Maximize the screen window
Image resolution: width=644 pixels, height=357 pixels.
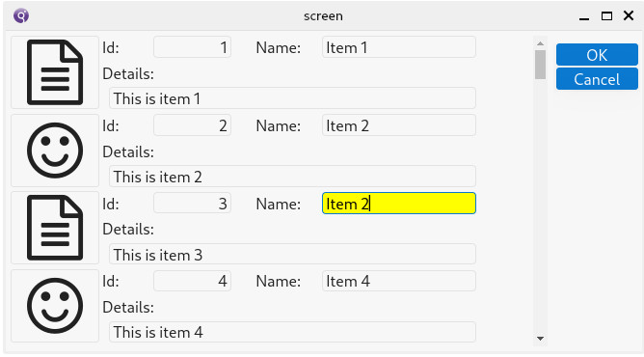(606, 16)
